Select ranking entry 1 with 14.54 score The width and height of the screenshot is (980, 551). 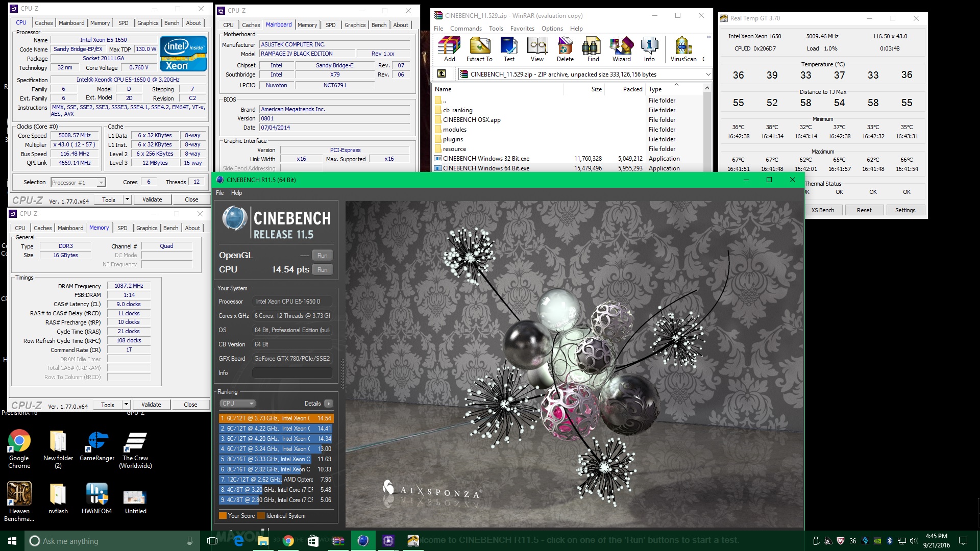tap(276, 418)
